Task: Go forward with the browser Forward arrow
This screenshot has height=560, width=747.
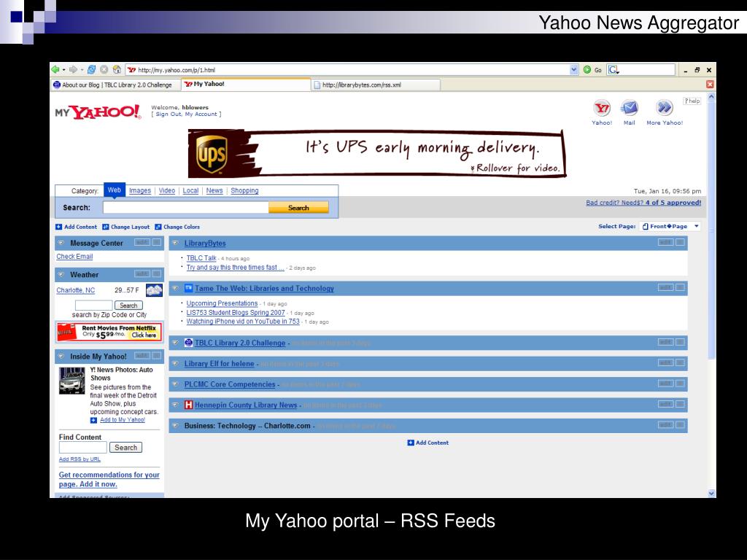Action: [73, 69]
